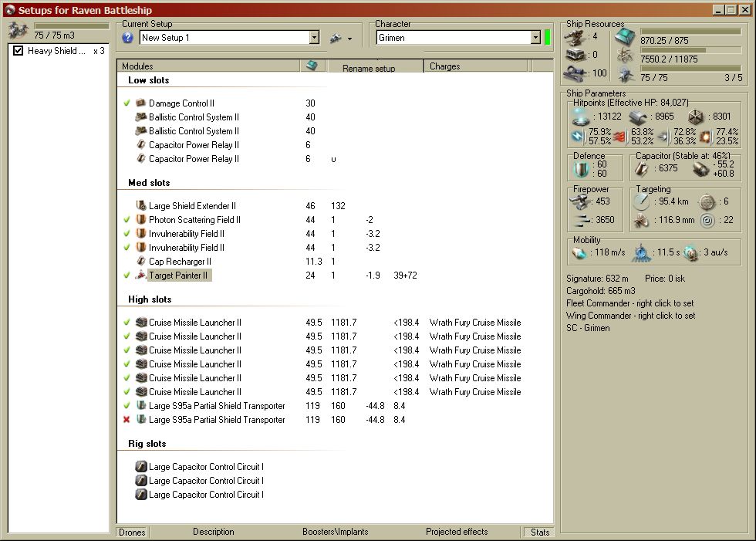
Task: Click the speed icon showing 118 m/s
Action: (x=579, y=252)
